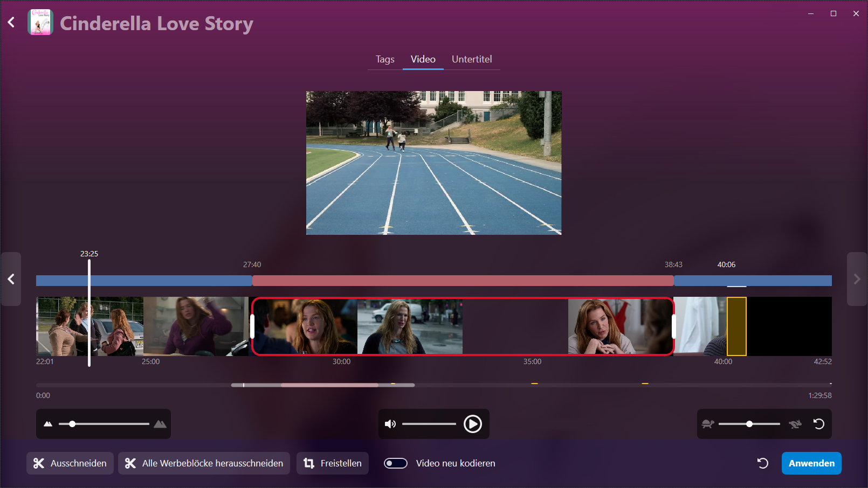868x488 pixels.
Task: Select the red ad block bar
Action: pyautogui.click(x=463, y=281)
